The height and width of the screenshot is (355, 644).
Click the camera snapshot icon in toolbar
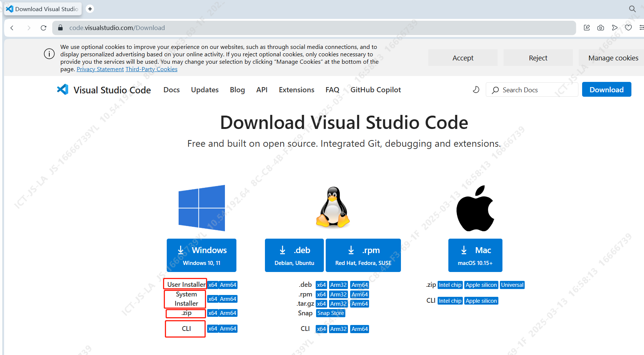pos(601,28)
